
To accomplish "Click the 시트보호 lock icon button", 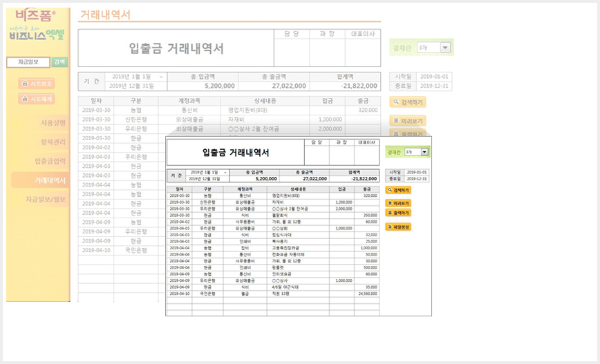I will (37, 84).
